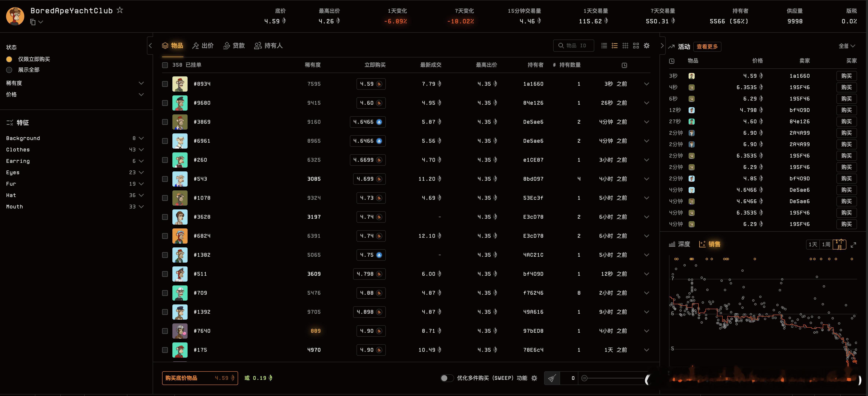Open sweep settings gear icon
The image size is (868, 396).
click(x=534, y=378)
